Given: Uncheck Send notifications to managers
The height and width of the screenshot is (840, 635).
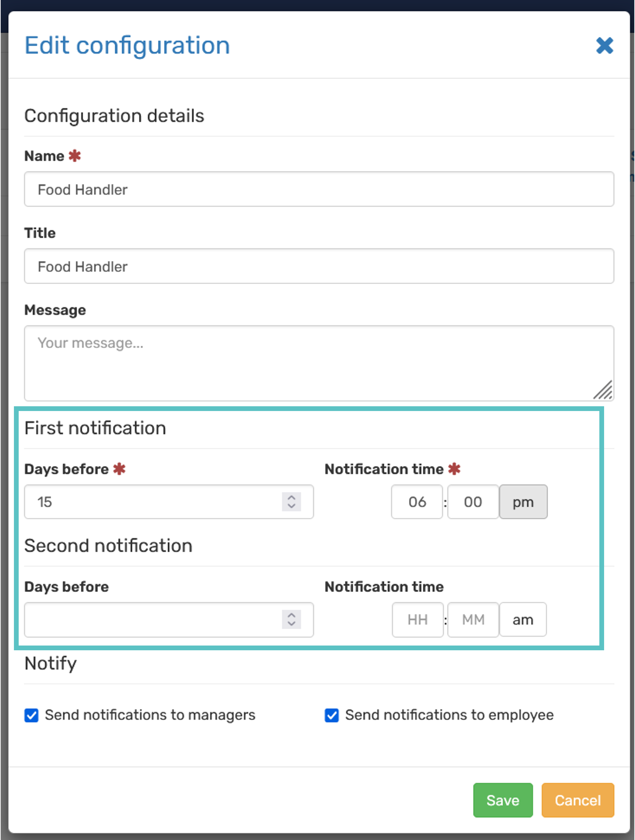Looking at the screenshot, I should (32, 715).
